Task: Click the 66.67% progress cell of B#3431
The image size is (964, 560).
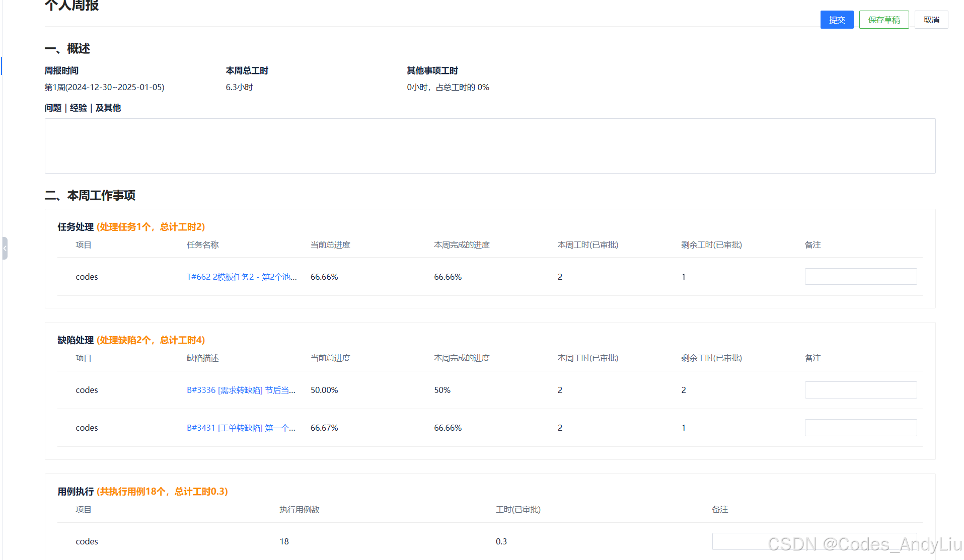Action: click(324, 428)
